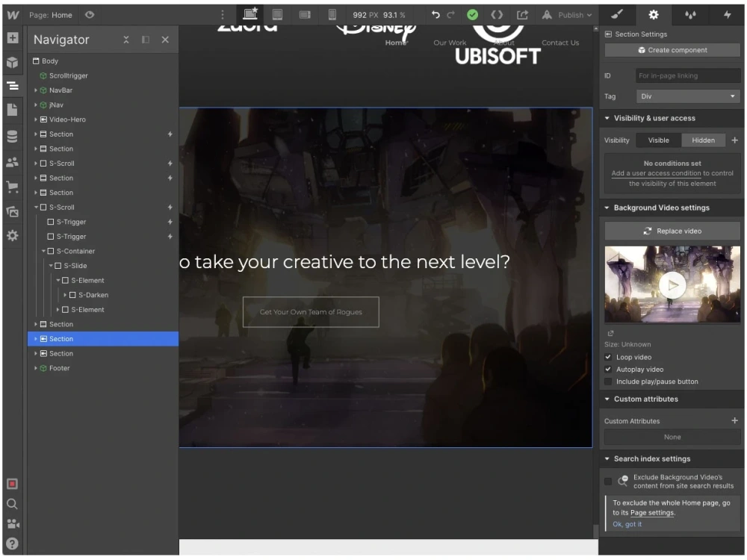Open the Assets panel
The height and width of the screenshot is (560, 747).
tap(12, 211)
